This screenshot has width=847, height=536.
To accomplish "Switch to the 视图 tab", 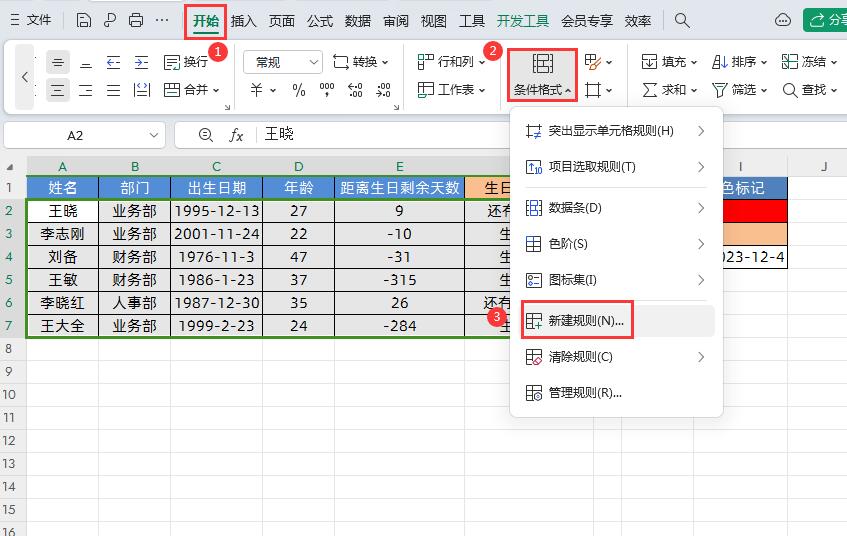I will pyautogui.click(x=434, y=21).
